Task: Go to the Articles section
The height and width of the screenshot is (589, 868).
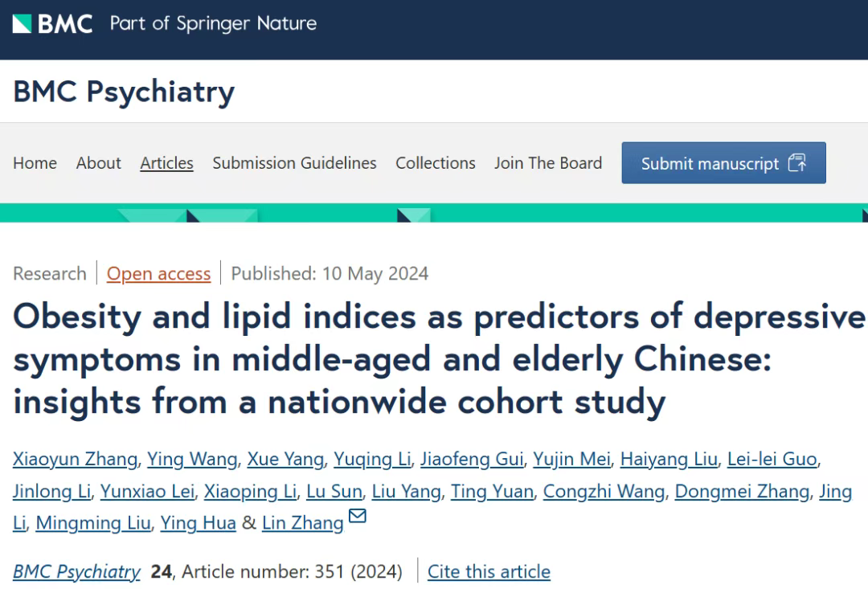Action: (166, 163)
